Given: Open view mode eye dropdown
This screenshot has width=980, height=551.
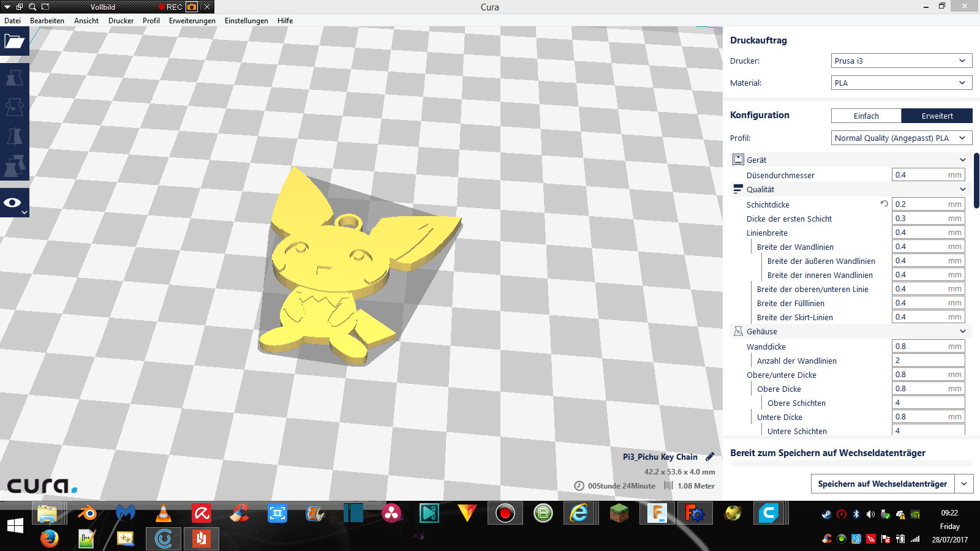Looking at the screenshot, I should click(14, 203).
